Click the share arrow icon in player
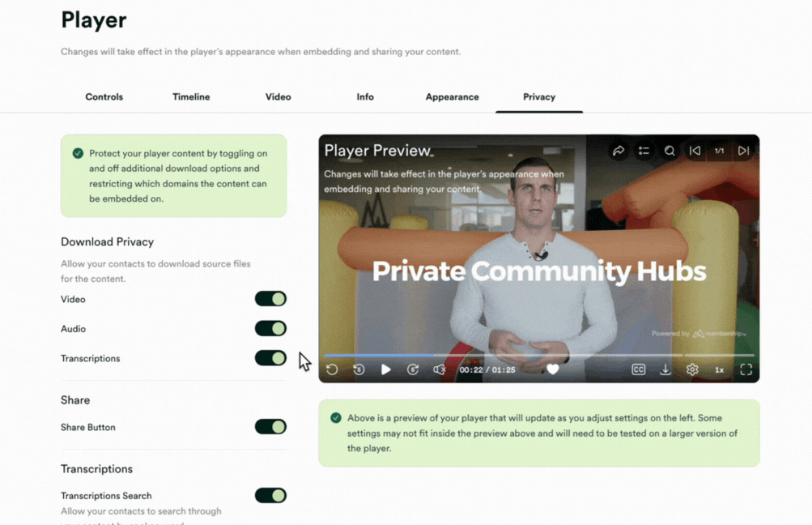The height and width of the screenshot is (525, 812). [x=619, y=151]
